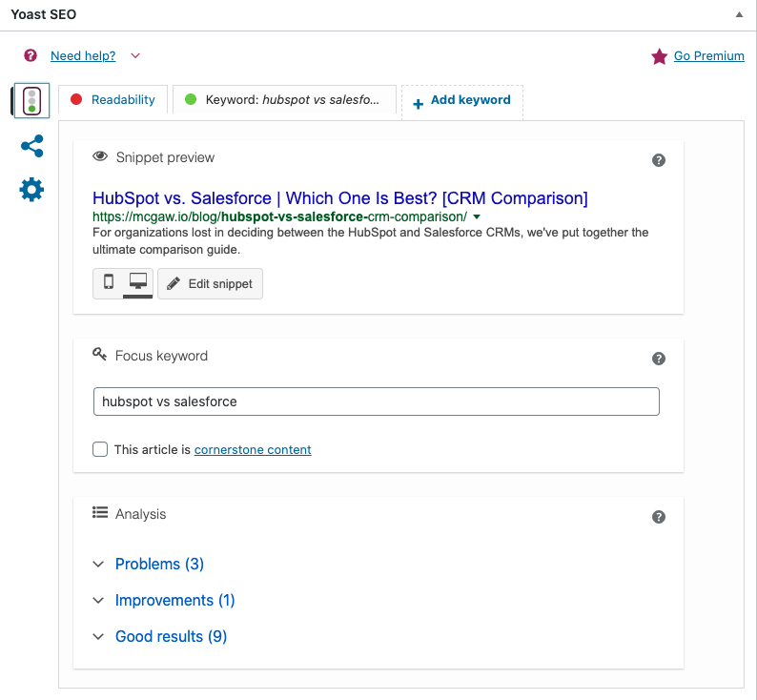
Task: Click the Snippet preview heading
Action: point(165,157)
